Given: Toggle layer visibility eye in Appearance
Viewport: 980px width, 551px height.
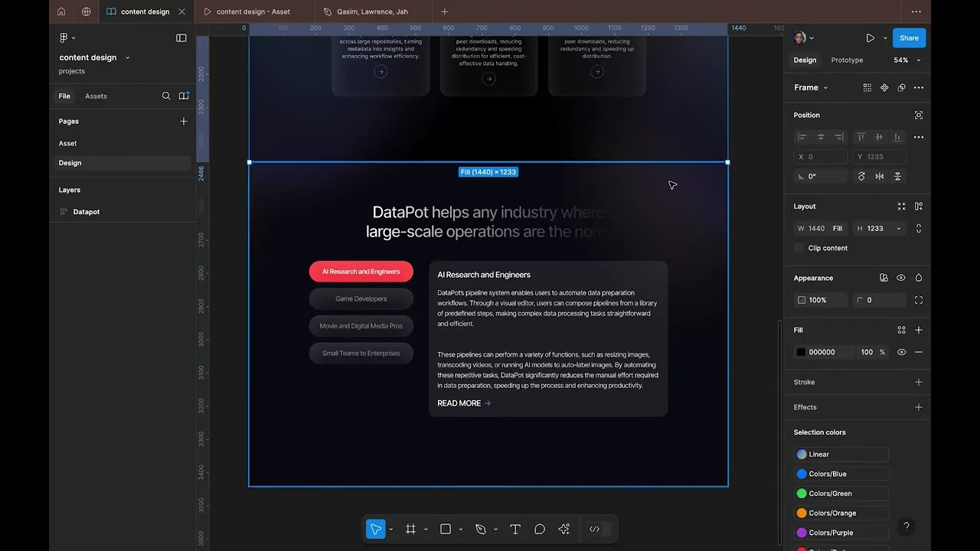Looking at the screenshot, I should [x=901, y=278].
